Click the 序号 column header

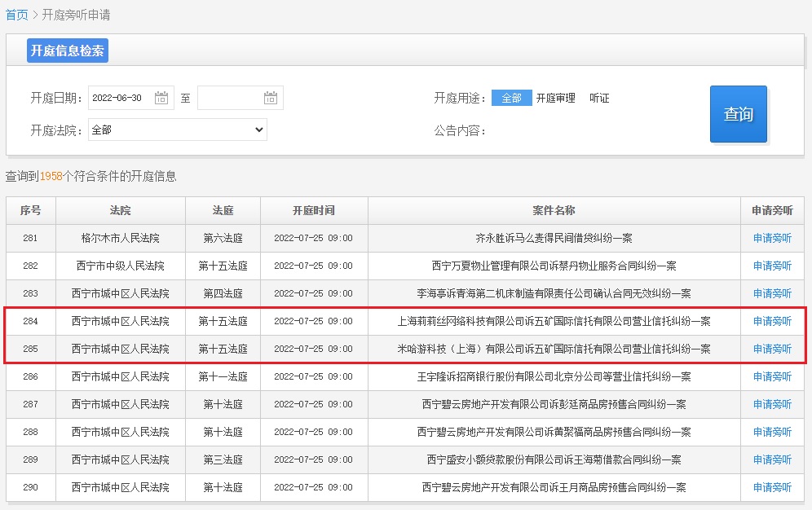tap(30, 210)
